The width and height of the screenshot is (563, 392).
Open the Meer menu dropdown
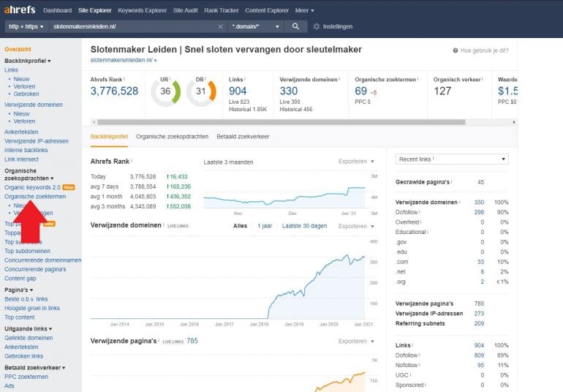pos(304,10)
